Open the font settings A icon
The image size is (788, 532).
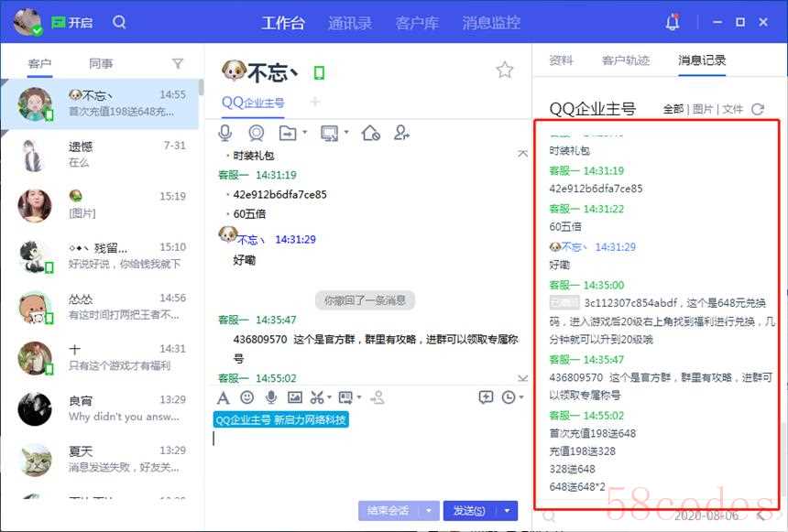[x=224, y=398]
